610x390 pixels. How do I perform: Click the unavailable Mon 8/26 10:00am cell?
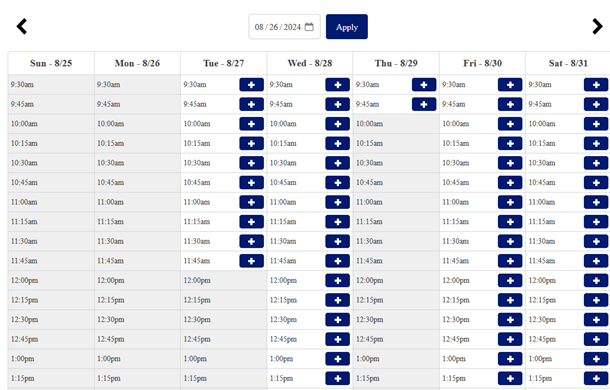click(137, 124)
